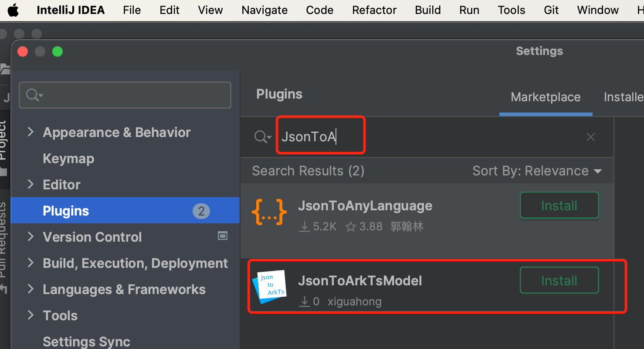
Task: Select Appearance & Behavior category
Action: coord(117,133)
